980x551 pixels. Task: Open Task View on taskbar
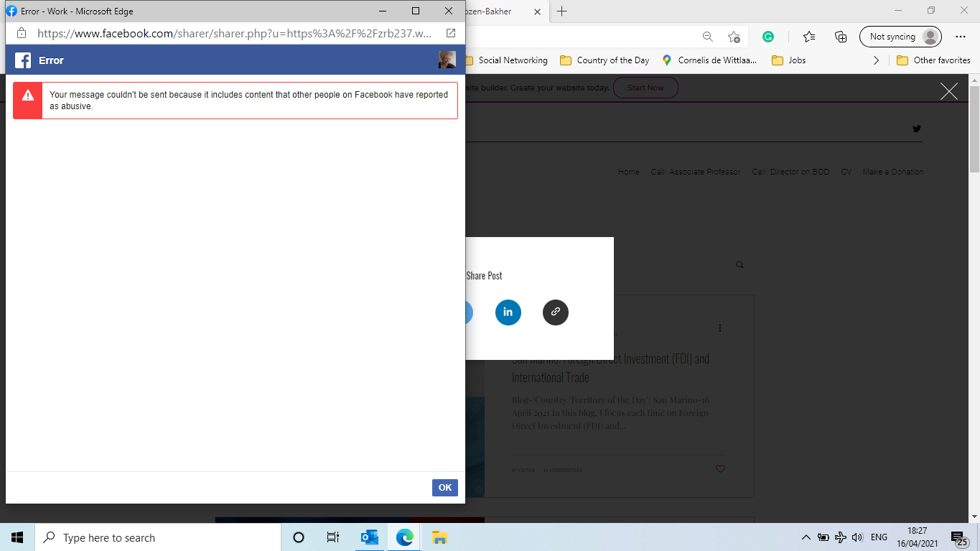333,537
